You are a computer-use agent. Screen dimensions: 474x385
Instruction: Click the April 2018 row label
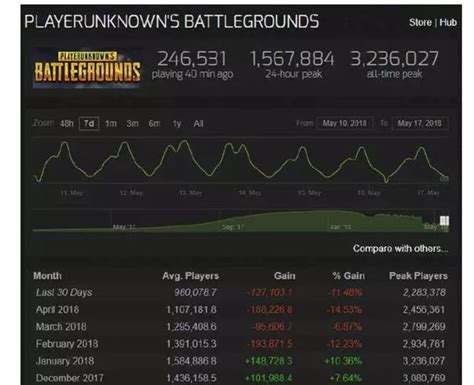57,310
